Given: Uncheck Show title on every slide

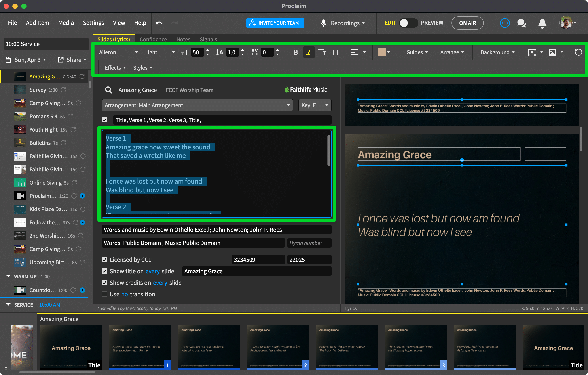Looking at the screenshot, I should click(104, 271).
